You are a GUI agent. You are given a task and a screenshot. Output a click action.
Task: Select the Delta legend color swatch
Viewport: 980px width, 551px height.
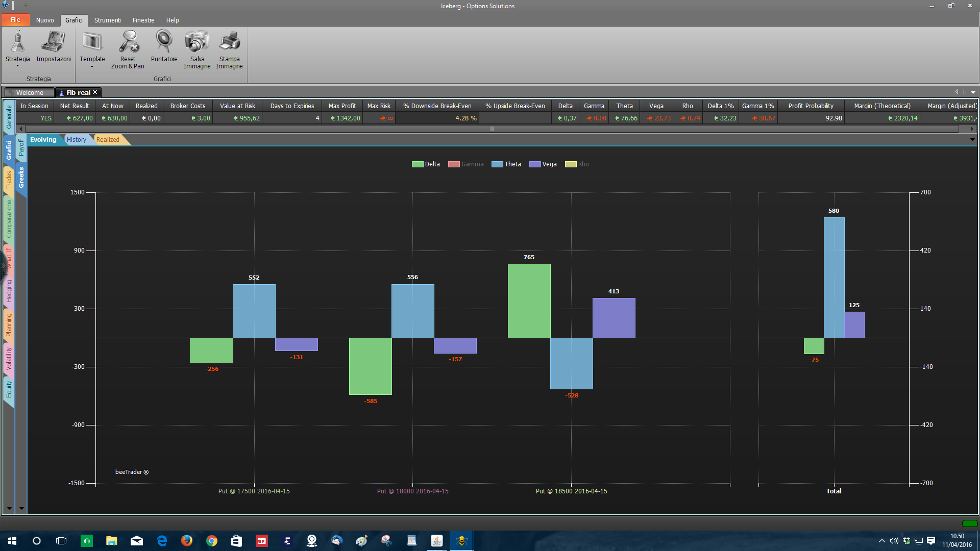[418, 164]
